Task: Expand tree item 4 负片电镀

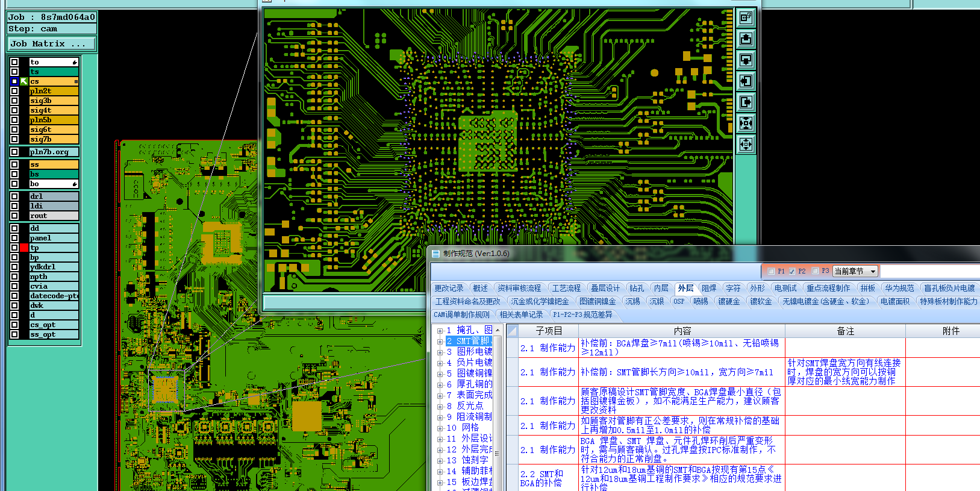Action: tap(440, 363)
